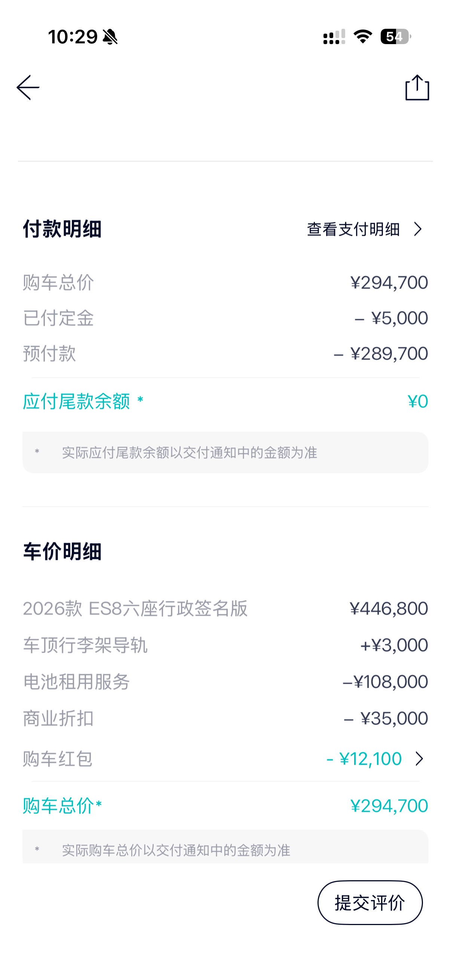Tap the 2026款 ES8六座行政签名版 row

click(225, 608)
